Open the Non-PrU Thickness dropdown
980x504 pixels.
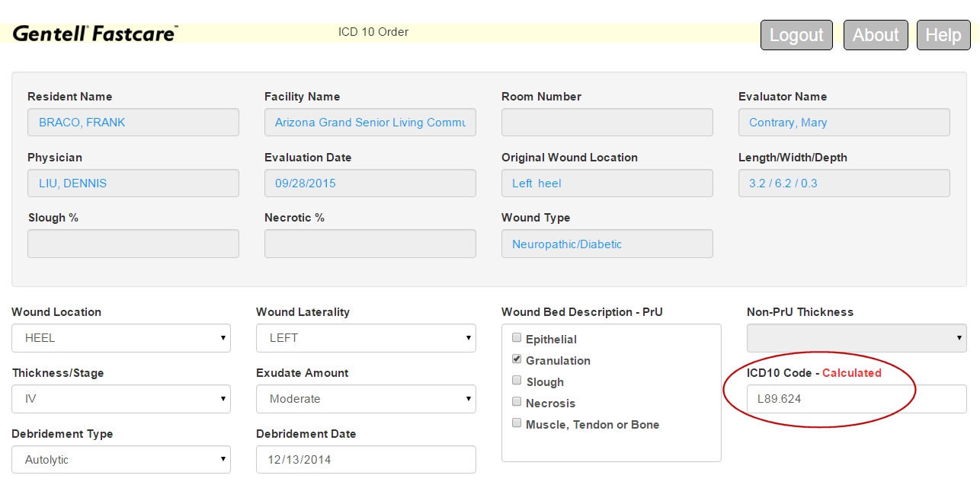pyautogui.click(x=856, y=337)
